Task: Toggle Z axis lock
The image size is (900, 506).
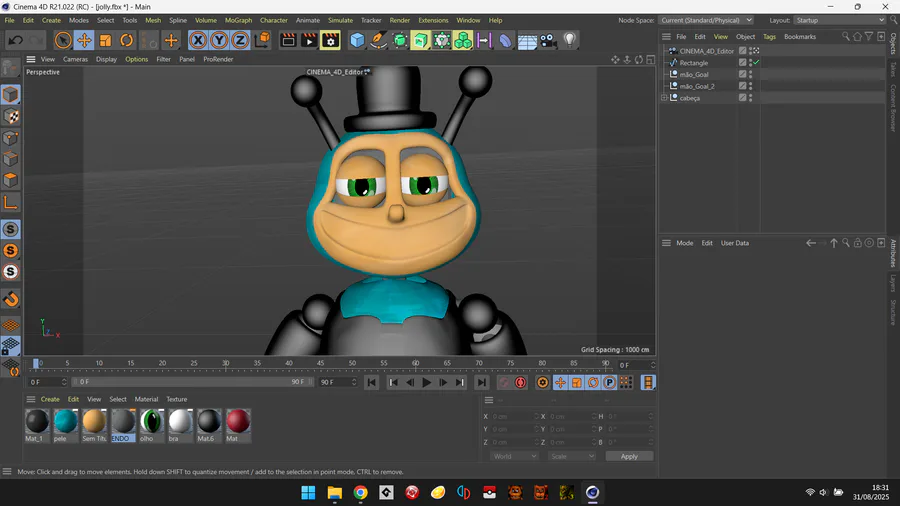Action: 240,40
